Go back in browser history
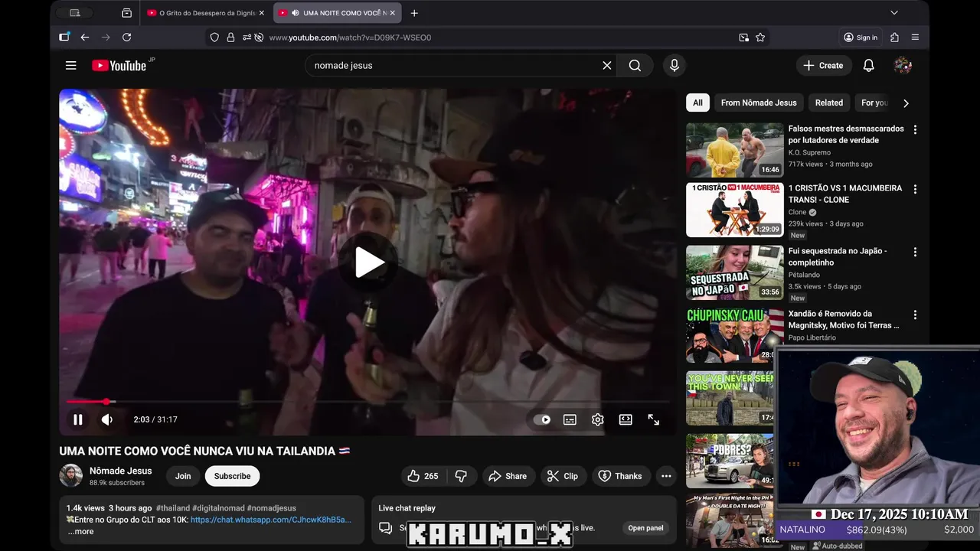This screenshot has height=551, width=980. (85, 37)
